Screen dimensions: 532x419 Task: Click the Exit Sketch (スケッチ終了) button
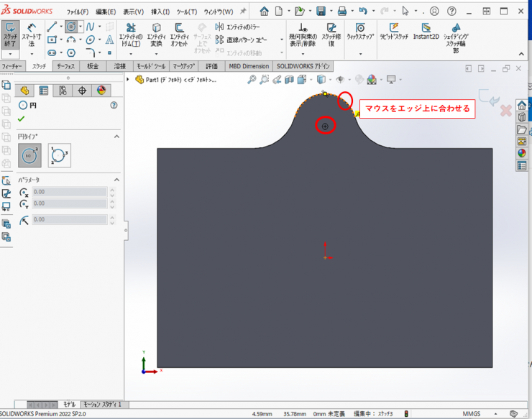coord(10,35)
